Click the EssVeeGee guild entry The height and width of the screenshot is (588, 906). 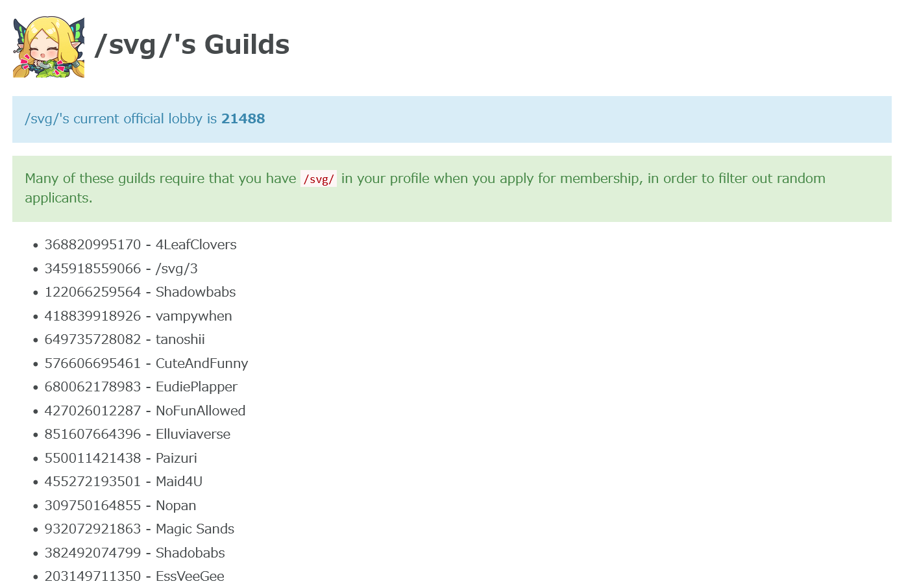(x=134, y=576)
